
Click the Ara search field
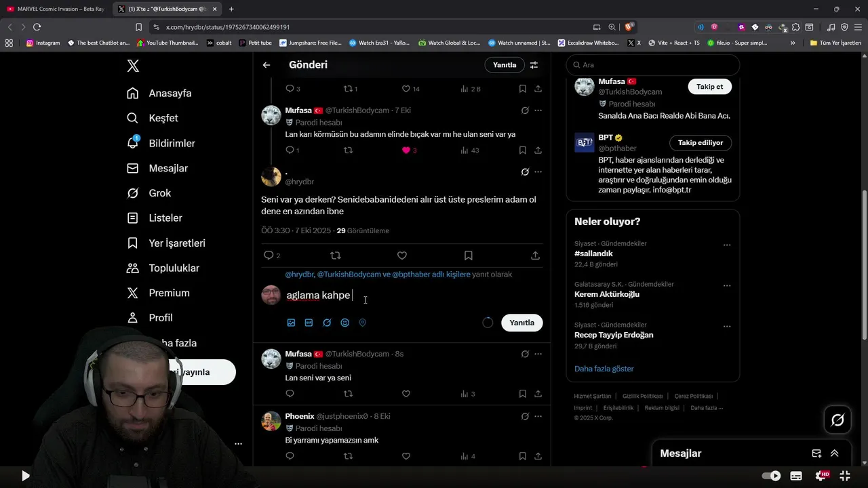[653, 65]
